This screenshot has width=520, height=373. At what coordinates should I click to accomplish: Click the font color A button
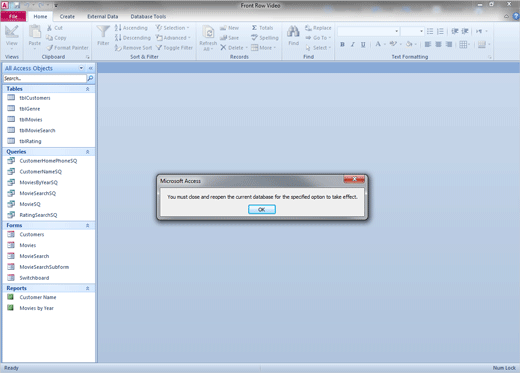(378, 44)
